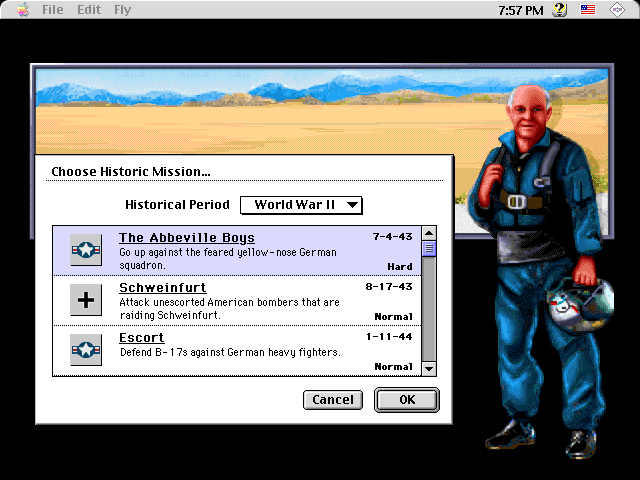640x480 pixels.
Task: Click the menu bar clock 7:57 PM
Action: coord(521,10)
